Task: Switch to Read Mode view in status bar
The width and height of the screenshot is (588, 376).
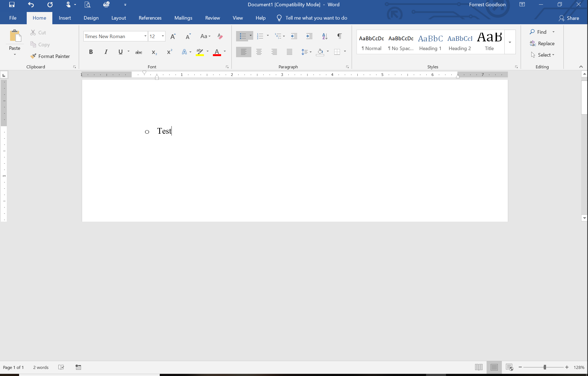Action: pos(478,367)
